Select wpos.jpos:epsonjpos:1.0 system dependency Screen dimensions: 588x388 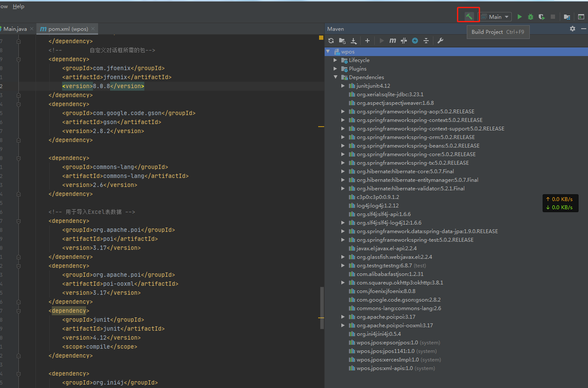(x=394, y=343)
